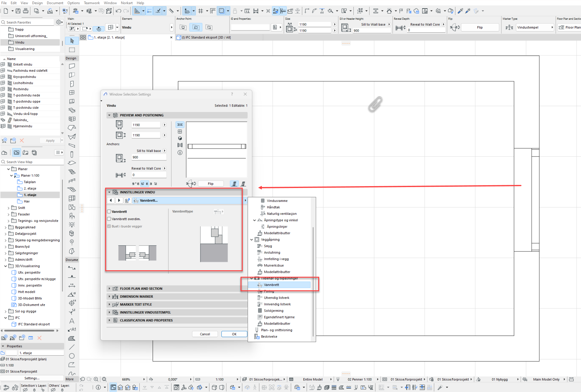Open the Vannbrett page dropdown
The height and width of the screenshot is (392, 581).
(x=245, y=200)
